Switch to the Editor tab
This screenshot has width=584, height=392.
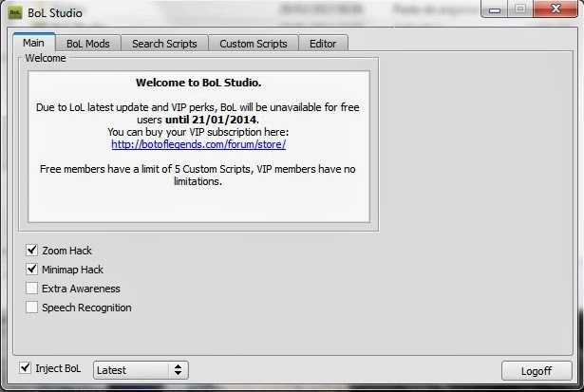[x=323, y=44]
